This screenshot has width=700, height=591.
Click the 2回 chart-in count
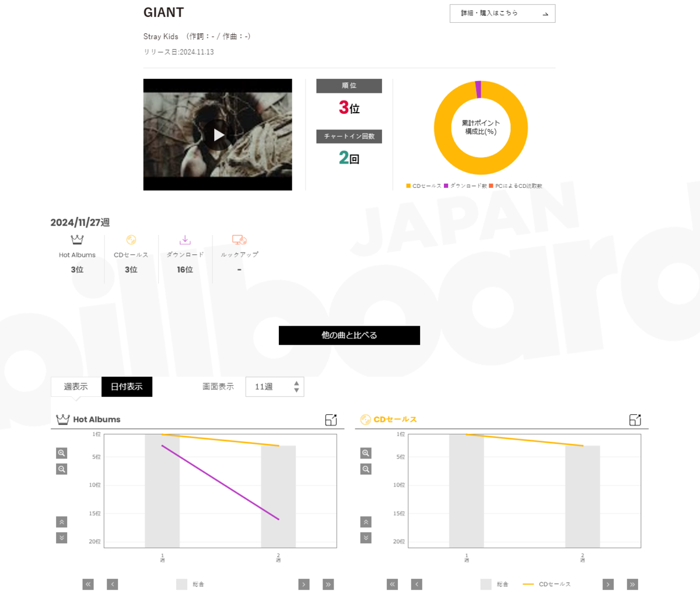pyautogui.click(x=349, y=158)
